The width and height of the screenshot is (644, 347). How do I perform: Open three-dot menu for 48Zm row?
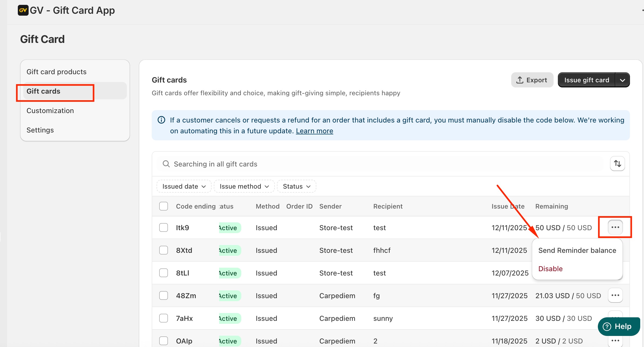tap(615, 295)
